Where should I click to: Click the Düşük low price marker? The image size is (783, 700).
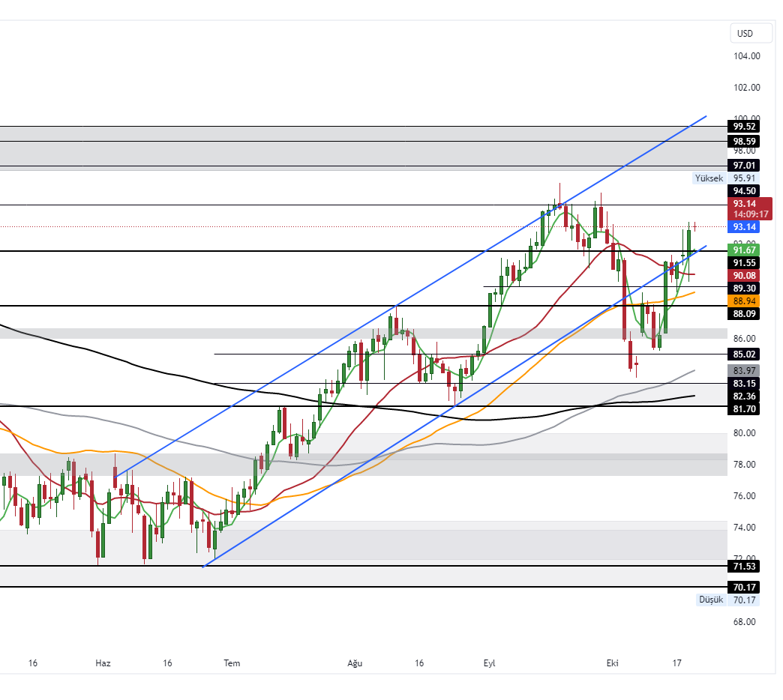pyautogui.click(x=710, y=600)
